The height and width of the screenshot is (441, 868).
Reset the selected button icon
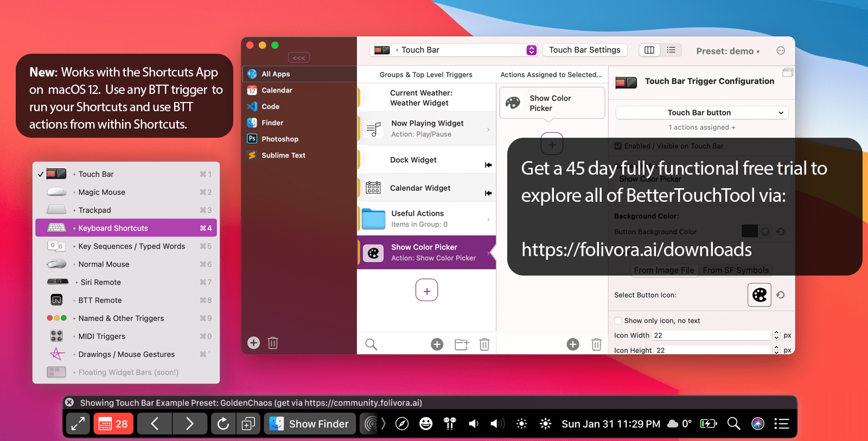pos(780,295)
